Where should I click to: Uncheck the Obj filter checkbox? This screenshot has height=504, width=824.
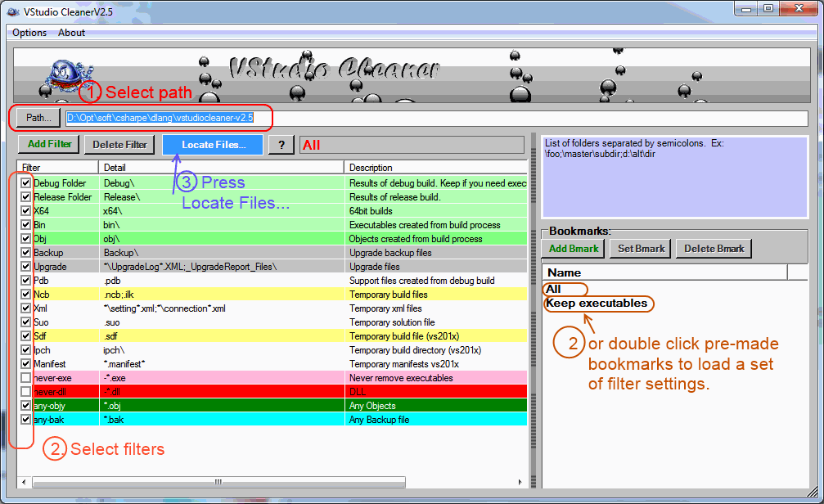(25, 239)
